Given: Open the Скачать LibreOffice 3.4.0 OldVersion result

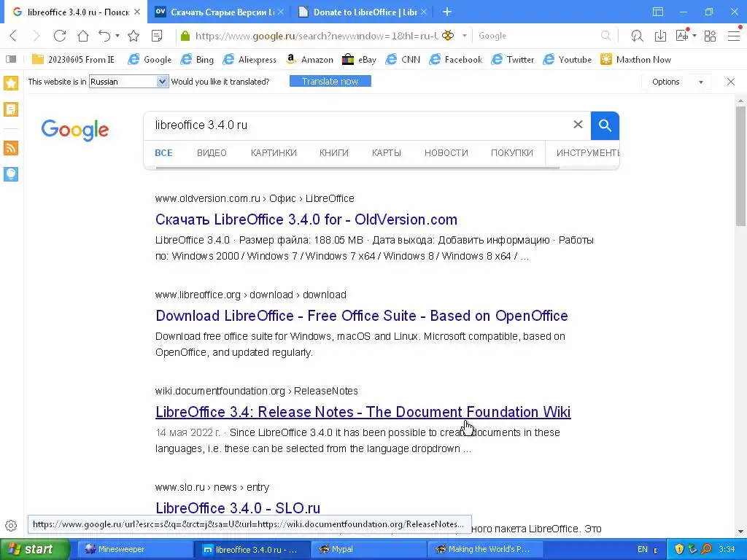Looking at the screenshot, I should pyautogui.click(x=306, y=219).
